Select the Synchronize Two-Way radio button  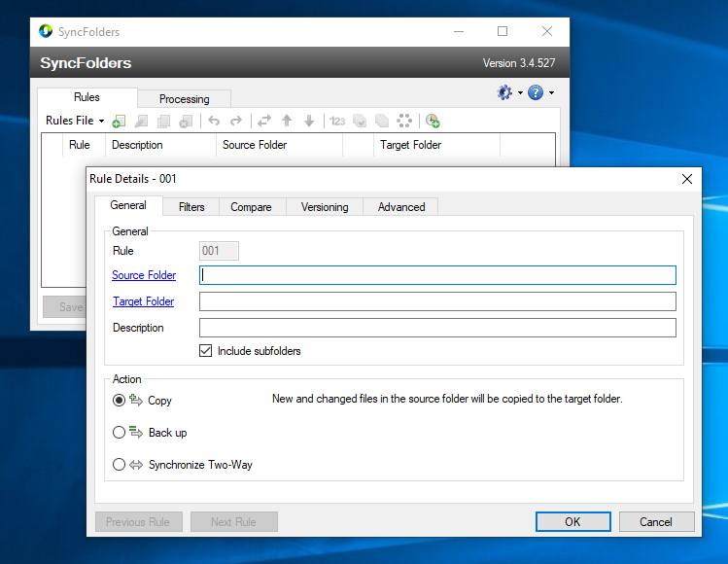pyautogui.click(x=120, y=464)
